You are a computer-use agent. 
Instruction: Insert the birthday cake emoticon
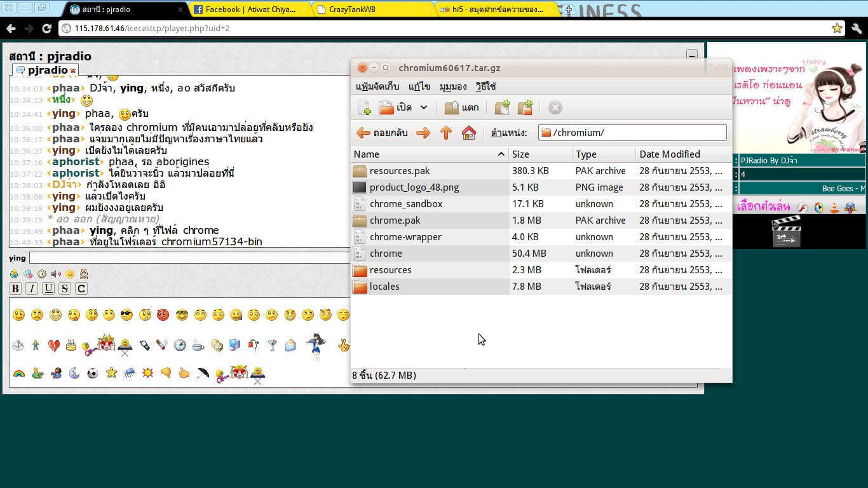[71, 345]
